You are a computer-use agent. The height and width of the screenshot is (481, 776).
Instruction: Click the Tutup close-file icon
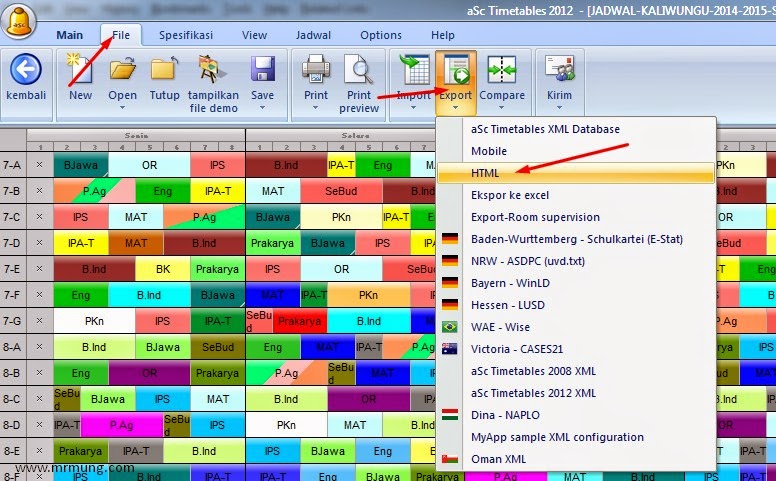(164, 69)
